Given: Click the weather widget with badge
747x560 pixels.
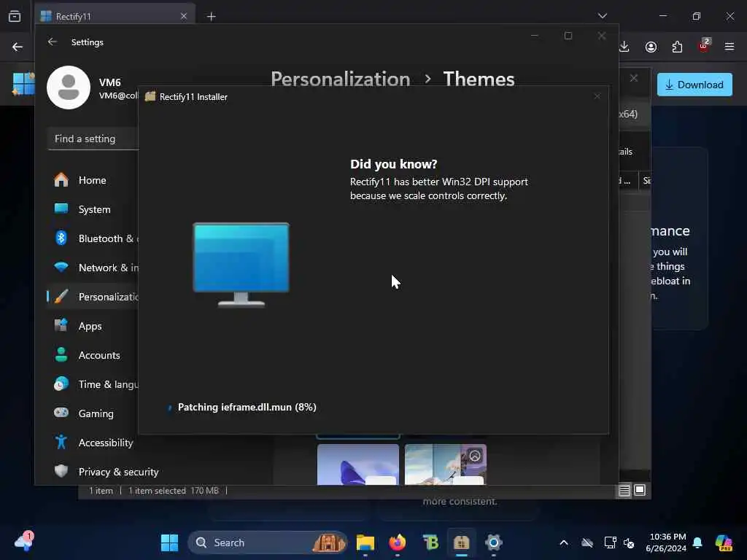Looking at the screenshot, I should coord(24,542).
